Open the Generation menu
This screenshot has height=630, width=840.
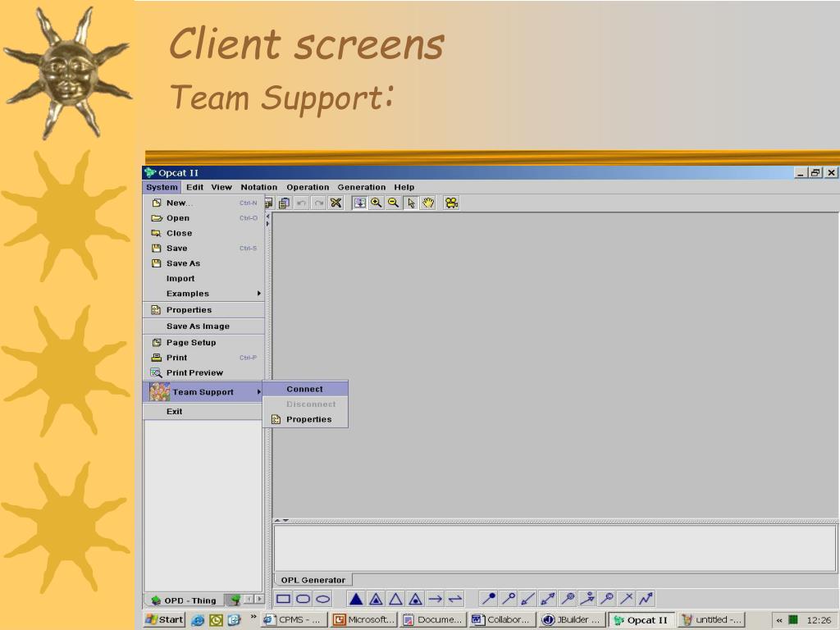[x=362, y=187]
